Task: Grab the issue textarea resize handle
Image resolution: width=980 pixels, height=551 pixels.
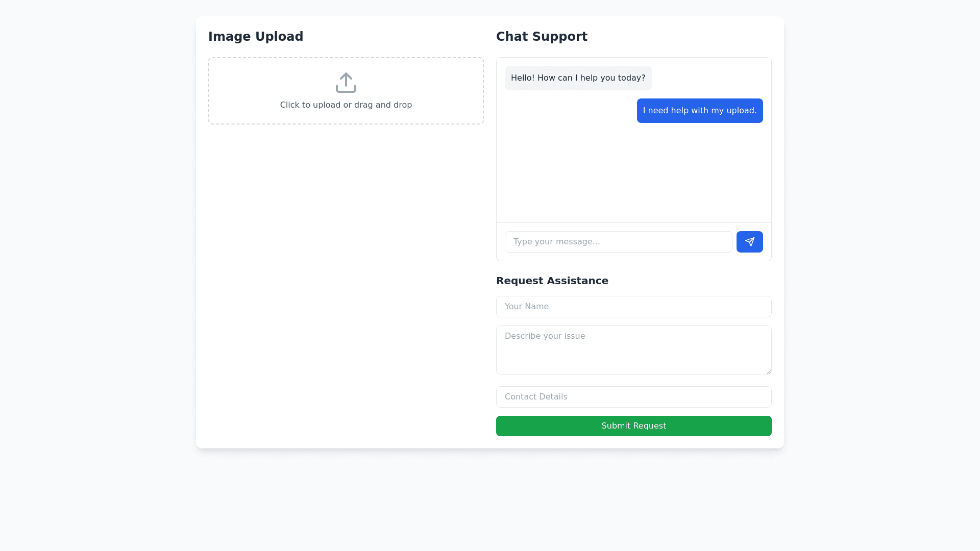Action: [x=768, y=371]
